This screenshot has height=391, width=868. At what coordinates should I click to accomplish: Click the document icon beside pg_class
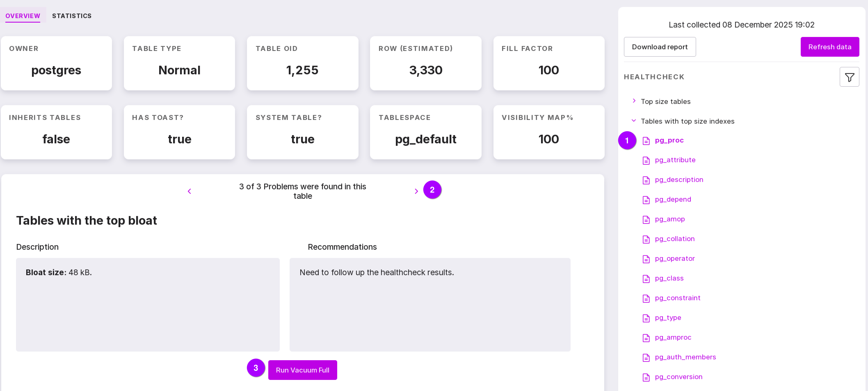coord(646,279)
